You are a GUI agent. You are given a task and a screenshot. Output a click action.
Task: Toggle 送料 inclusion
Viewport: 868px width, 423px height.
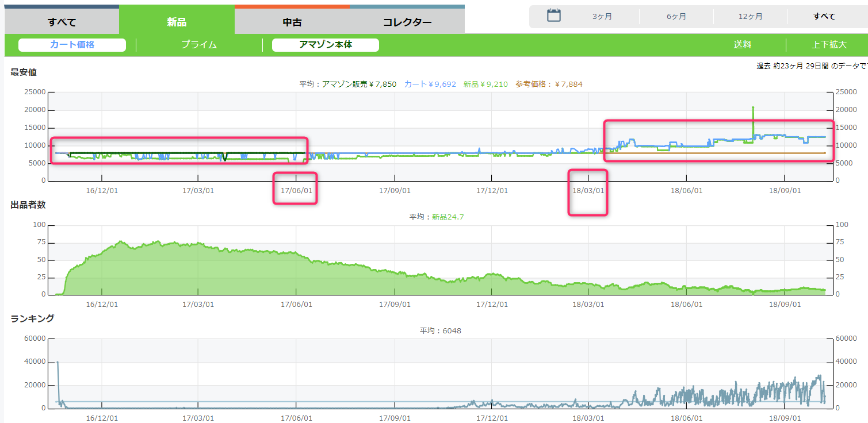pos(742,45)
